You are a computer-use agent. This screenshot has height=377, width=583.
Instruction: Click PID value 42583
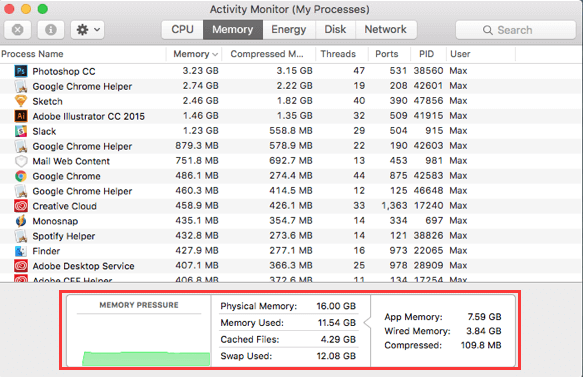428,175
